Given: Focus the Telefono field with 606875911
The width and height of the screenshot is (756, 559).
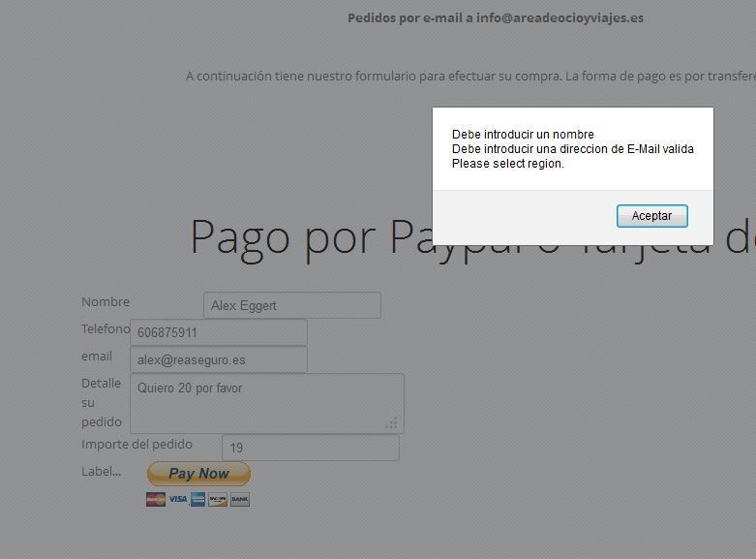Looking at the screenshot, I should 219,332.
